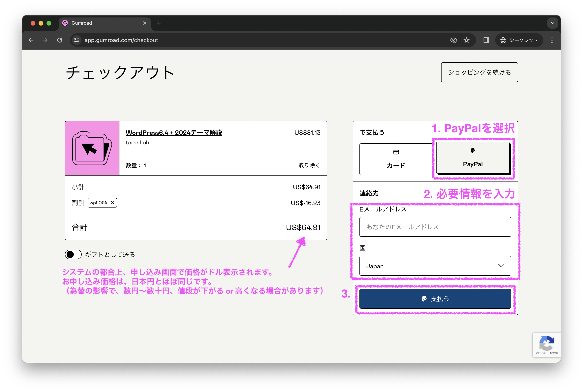Go back with the browser back arrow
Screen dimensions: 583x392
[31, 40]
